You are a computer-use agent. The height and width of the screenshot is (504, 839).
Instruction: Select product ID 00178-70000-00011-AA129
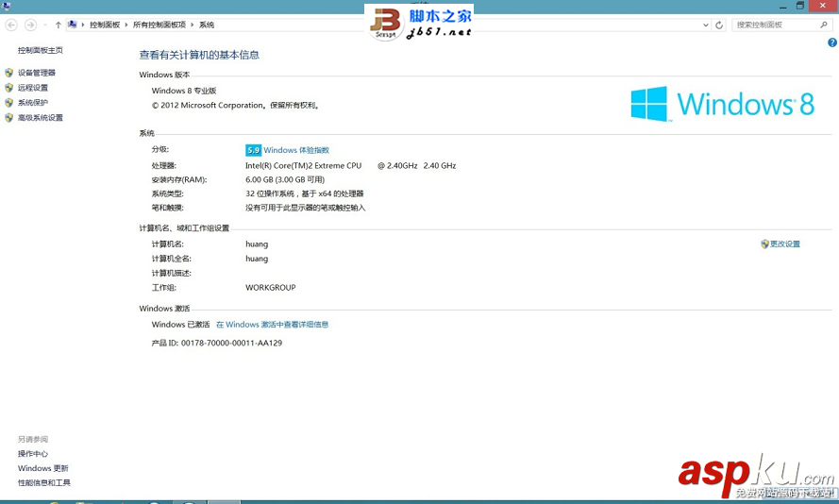tap(231, 343)
